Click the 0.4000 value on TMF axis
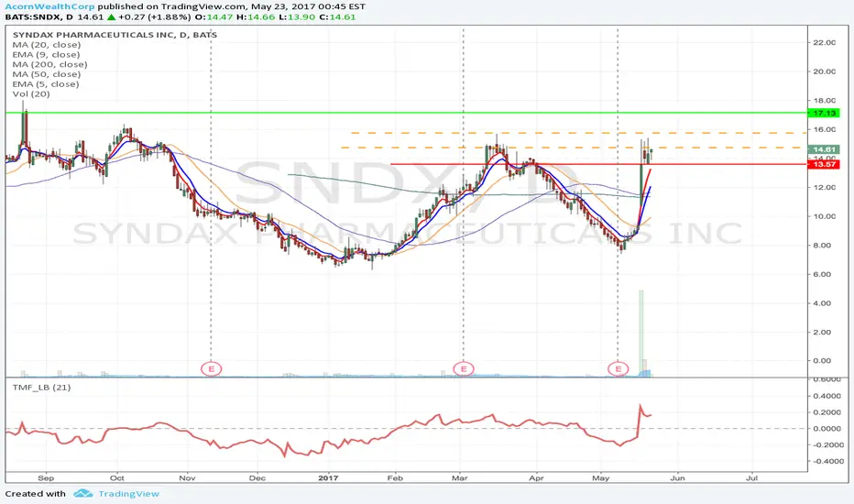This screenshot has width=854, height=504. tap(827, 396)
